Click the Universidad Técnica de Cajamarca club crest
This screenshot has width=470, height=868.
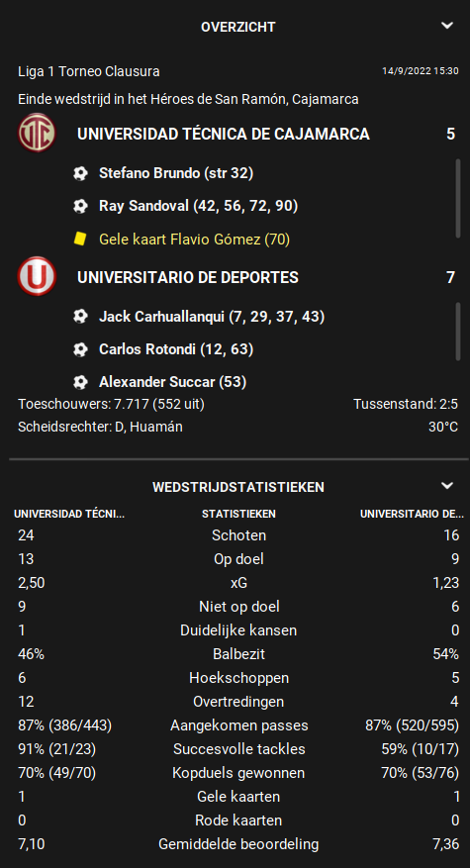[37, 134]
